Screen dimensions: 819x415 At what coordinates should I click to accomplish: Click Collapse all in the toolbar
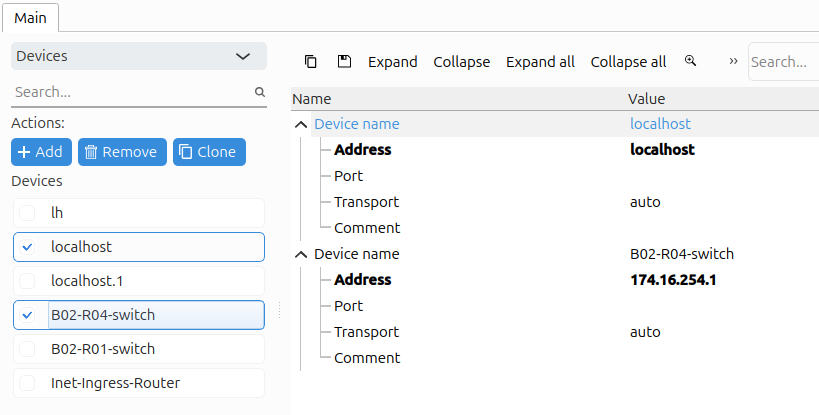click(x=628, y=62)
